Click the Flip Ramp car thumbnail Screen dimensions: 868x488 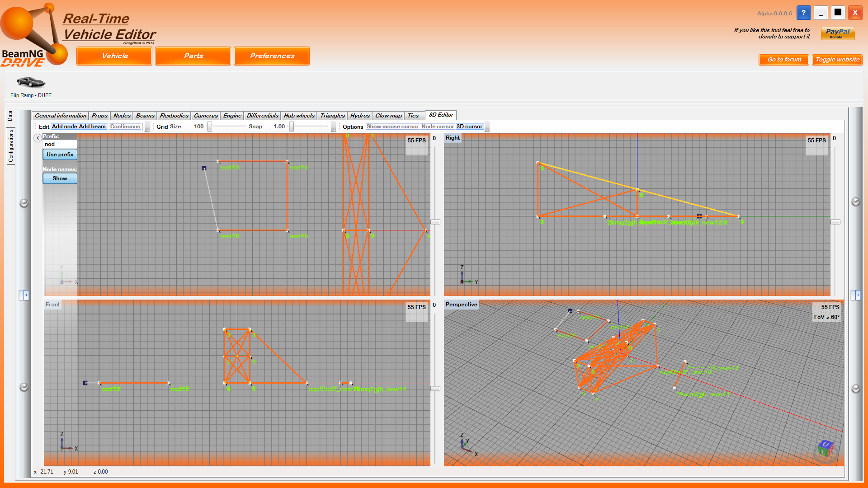pos(31,82)
